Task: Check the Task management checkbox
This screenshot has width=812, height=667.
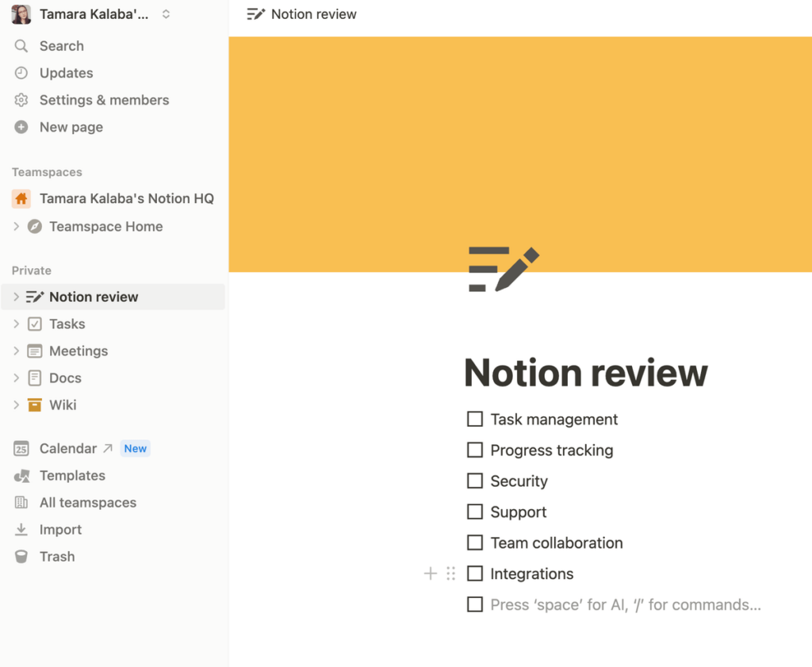Action: (x=474, y=419)
